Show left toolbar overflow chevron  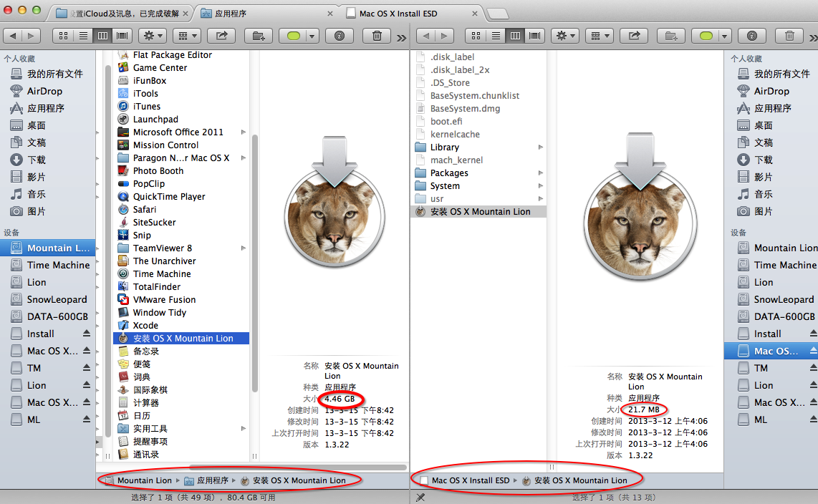(401, 37)
